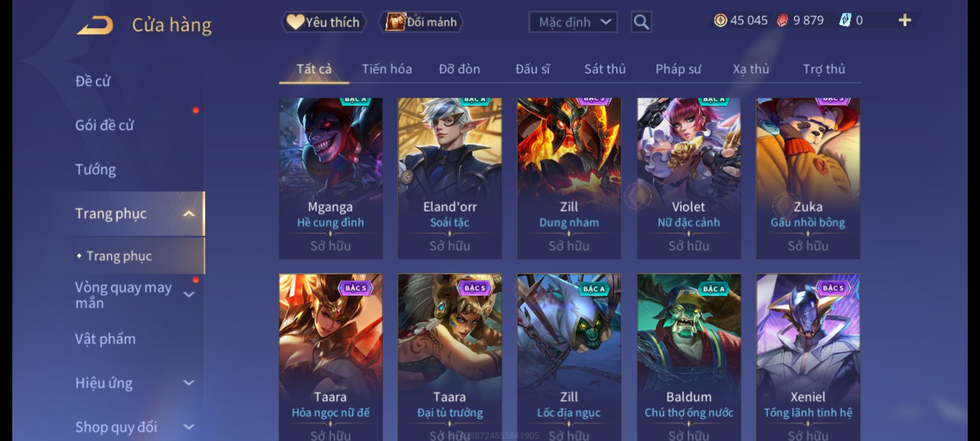The width and height of the screenshot is (980, 441).
Task: Open the Mặc định sort dropdown
Action: (x=572, y=22)
